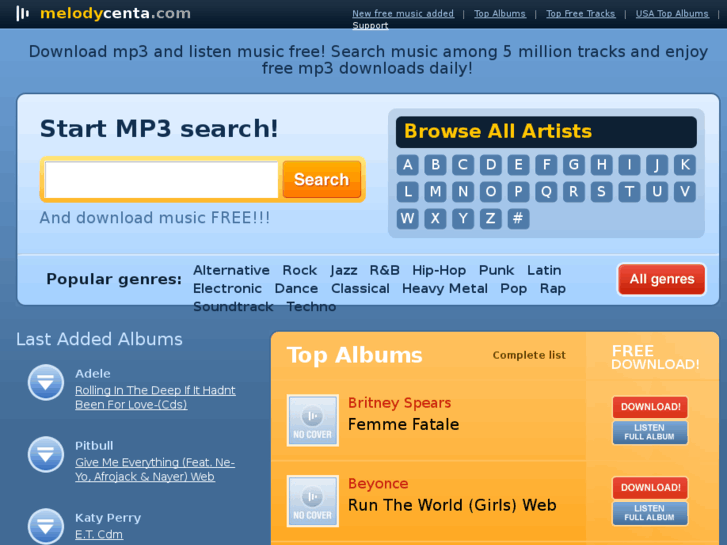Select the Electronic genre
Viewport: 727px width, 545px height.
[227, 289]
